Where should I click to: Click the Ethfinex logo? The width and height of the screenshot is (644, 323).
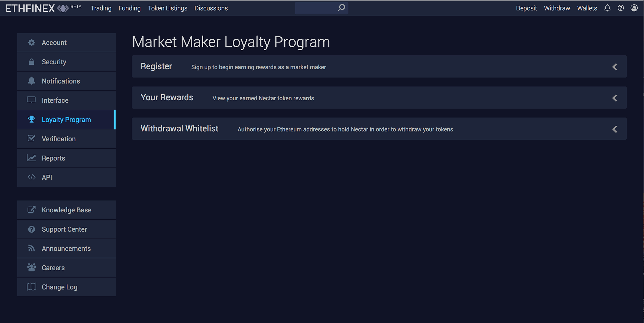coord(37,8)
